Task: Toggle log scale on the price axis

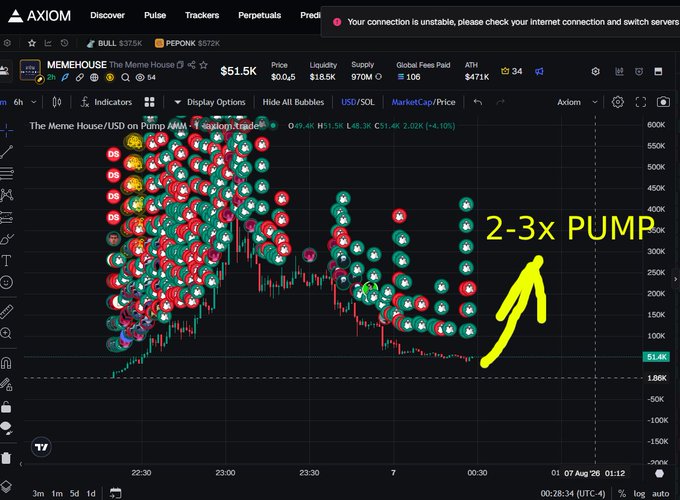Action: click(x=639, y=493)
